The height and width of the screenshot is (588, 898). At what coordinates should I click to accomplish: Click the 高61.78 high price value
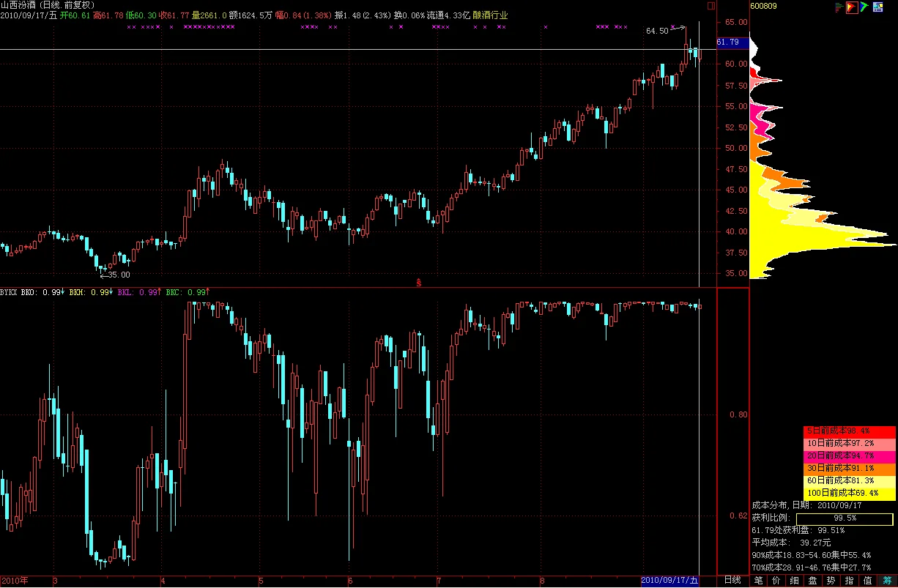pos(108,15)
